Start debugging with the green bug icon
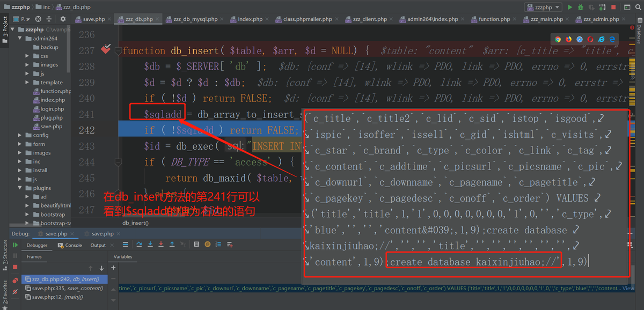The width and height of the screenshot is (644, 310). click(581, 7)
